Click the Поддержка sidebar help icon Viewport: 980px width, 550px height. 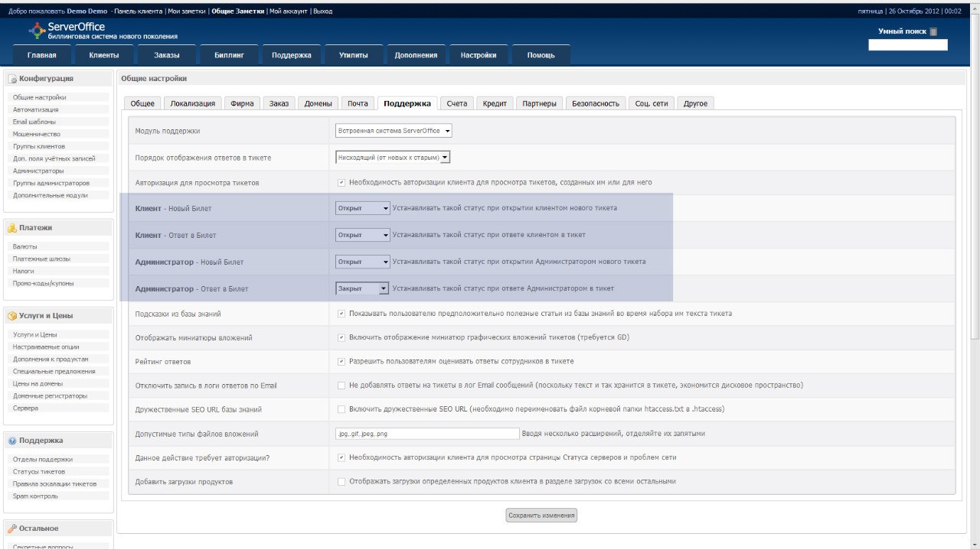point(13,441)
